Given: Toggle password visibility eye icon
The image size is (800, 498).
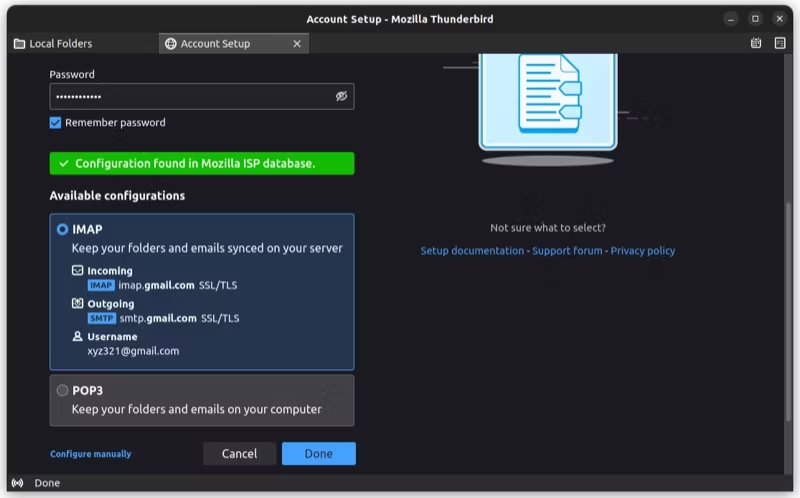Looking at the screenshot, I should [x=341, y=96].
